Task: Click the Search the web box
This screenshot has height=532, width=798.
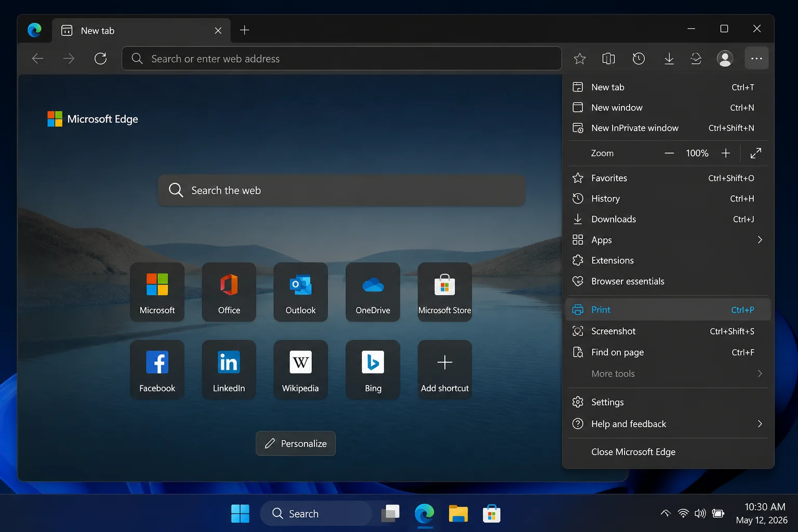Action: point(342,190)
